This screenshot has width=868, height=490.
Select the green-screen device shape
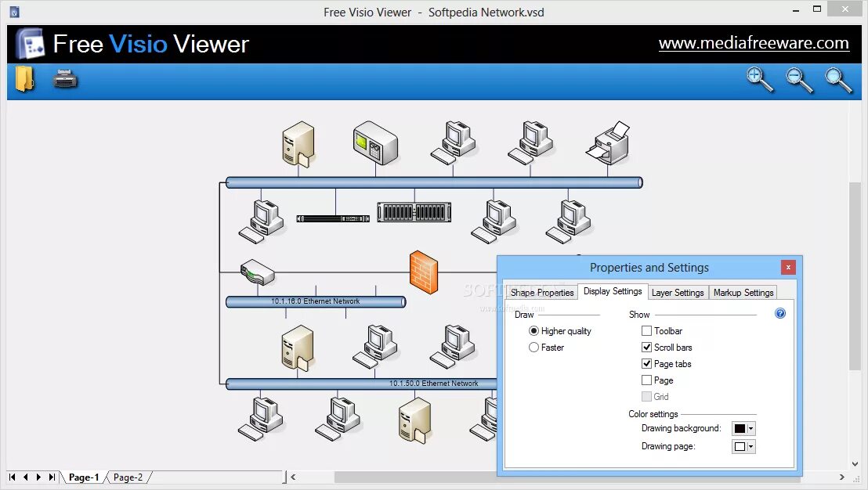point(375,142)
